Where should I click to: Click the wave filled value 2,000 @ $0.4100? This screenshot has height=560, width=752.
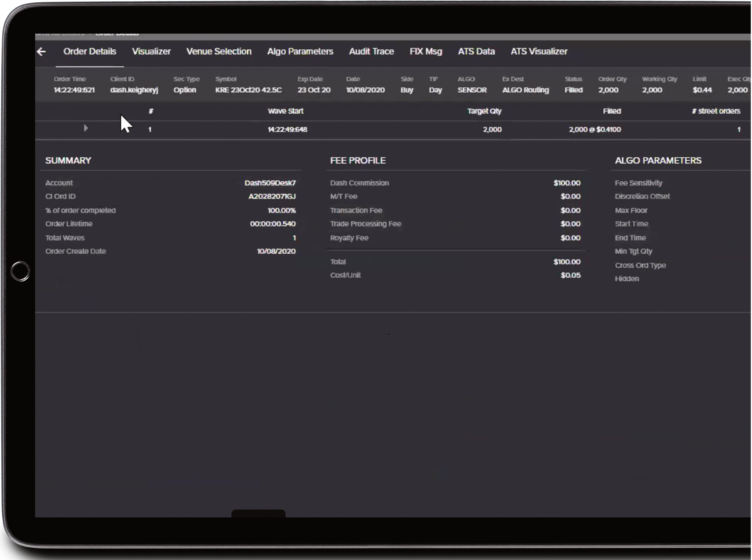pos(595,130)
